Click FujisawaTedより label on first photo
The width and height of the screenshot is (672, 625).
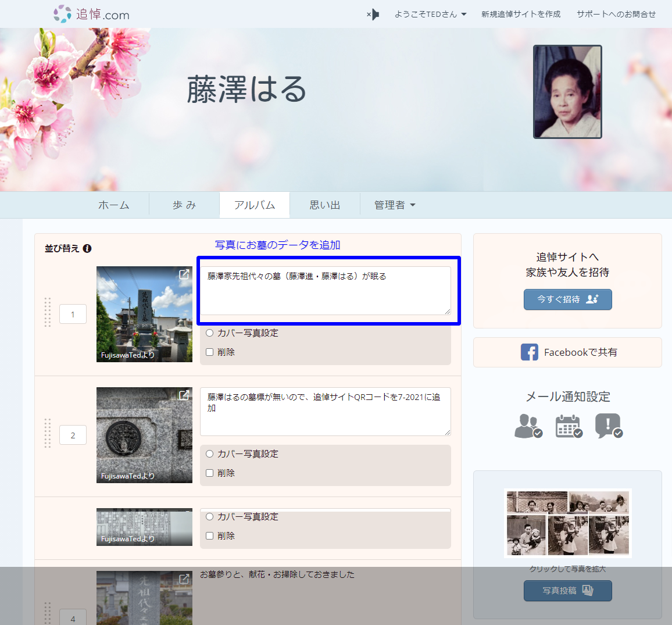128,355
